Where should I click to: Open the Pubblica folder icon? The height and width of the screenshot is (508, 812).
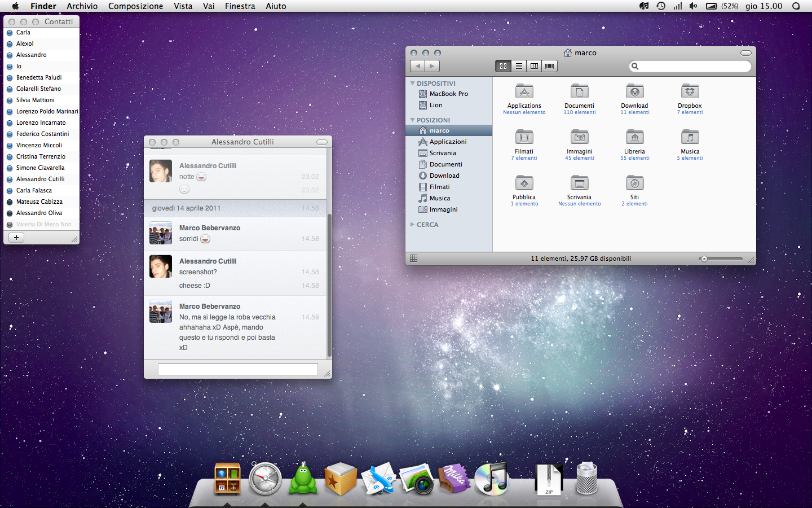coord(524,183)
